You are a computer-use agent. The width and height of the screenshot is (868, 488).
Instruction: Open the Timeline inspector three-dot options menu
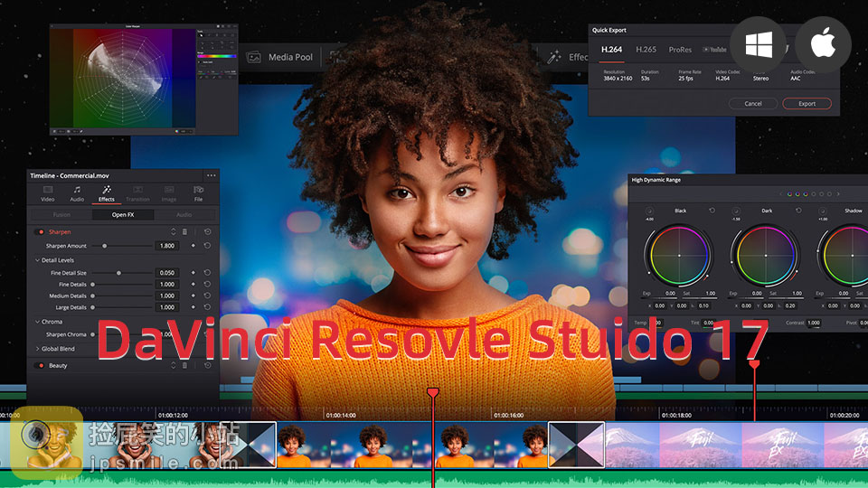tap(212, 175)
